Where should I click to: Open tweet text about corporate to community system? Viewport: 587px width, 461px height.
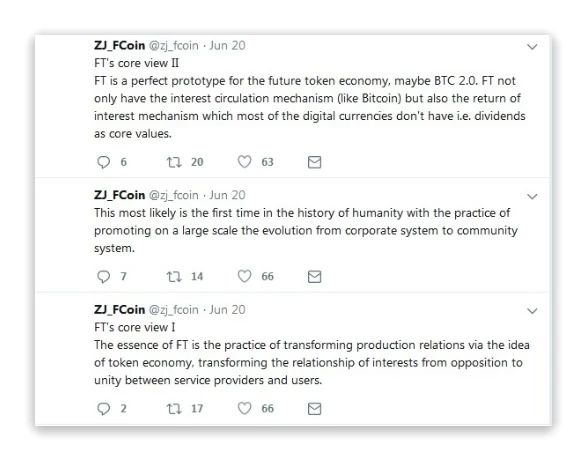tap(305, 230)
